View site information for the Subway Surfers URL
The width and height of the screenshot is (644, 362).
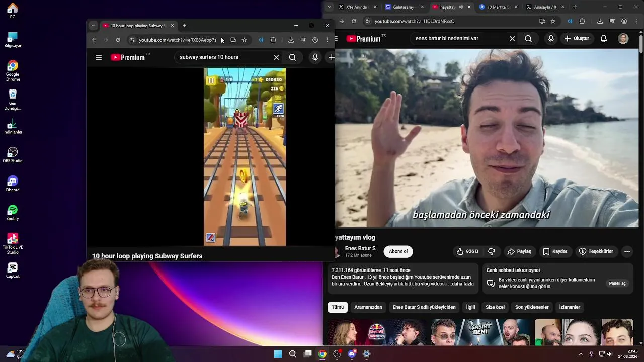coord(132,40)
